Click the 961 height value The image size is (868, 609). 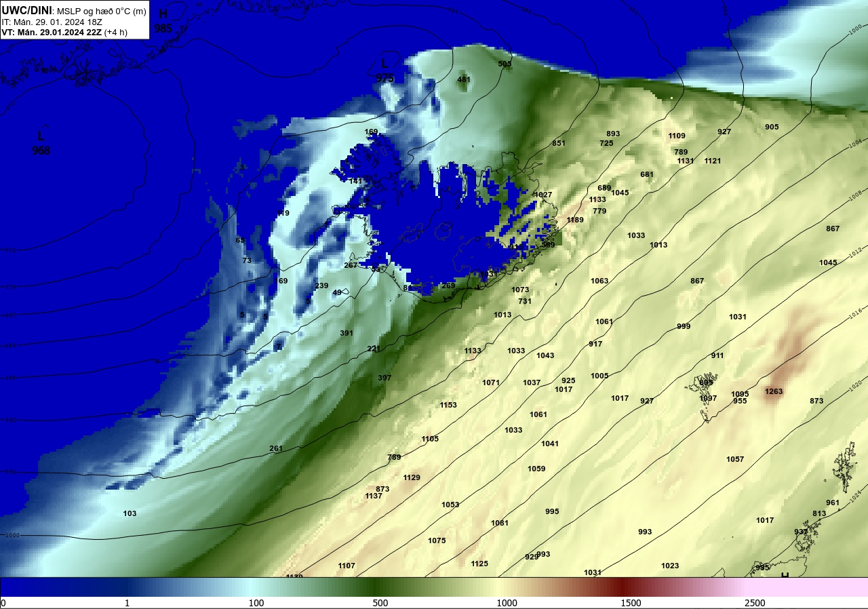pyautogui.click(x=833, y=503)
